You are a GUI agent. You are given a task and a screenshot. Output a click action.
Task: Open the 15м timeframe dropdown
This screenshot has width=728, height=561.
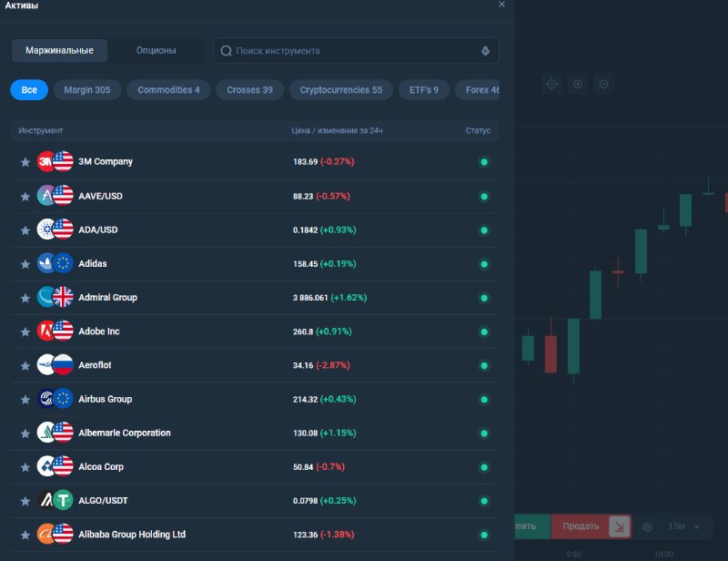pyautogui.click(x=684, y=526)
